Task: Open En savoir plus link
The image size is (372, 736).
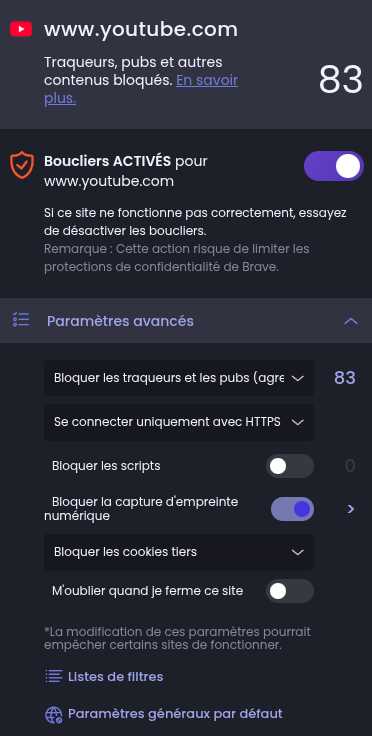Action: pyautogui.click(x=141, y=90)
